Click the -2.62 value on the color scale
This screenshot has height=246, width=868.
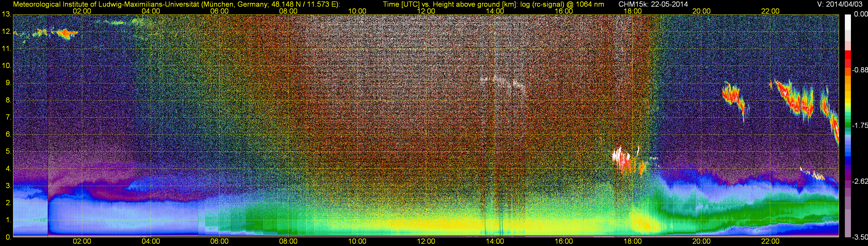tap(859, 181)
